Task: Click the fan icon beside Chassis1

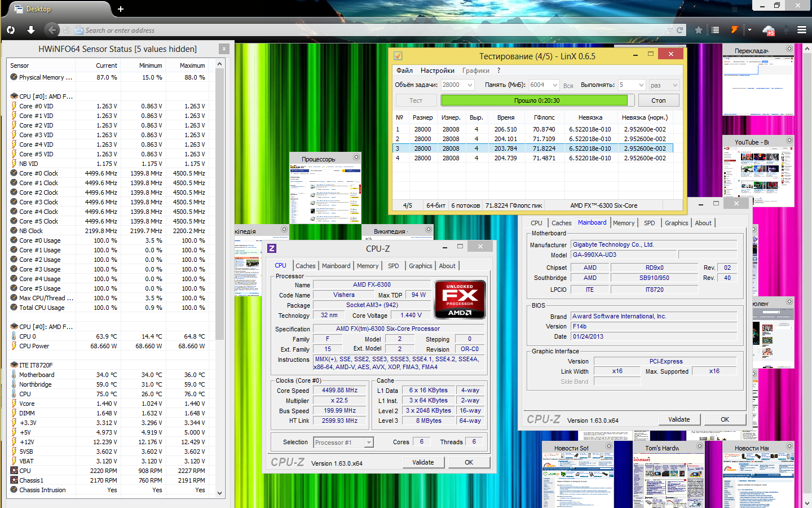Action: click(14, 480)
